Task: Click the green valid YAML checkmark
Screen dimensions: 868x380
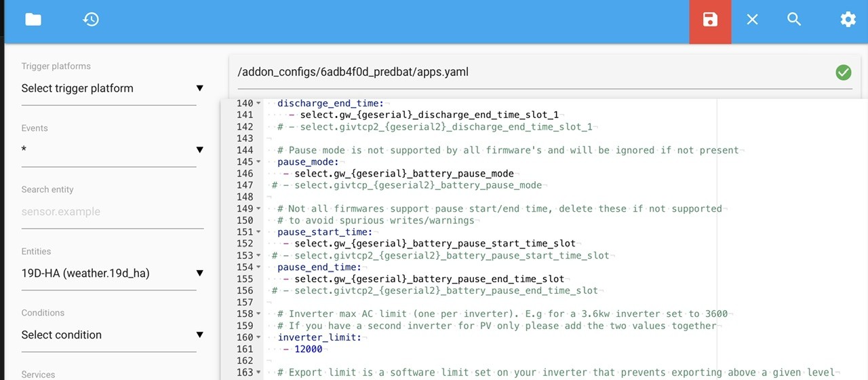Action: pos(844,72)
